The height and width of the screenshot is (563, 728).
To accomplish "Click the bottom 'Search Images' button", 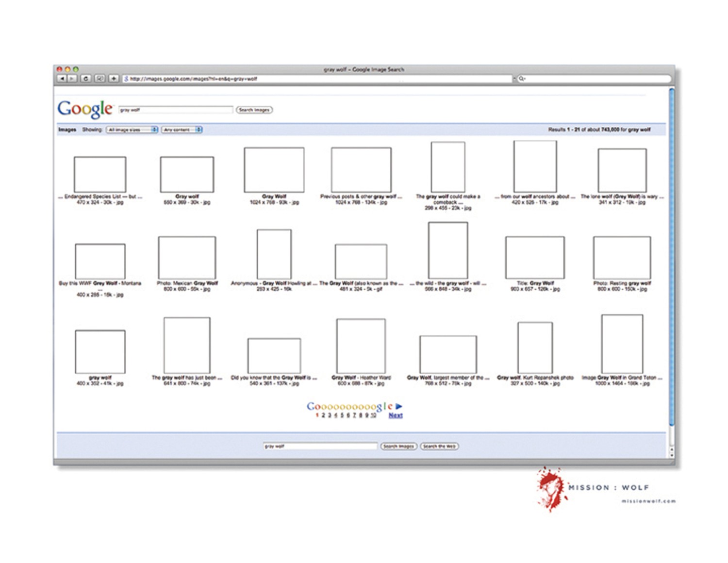I will pos(398,446).
